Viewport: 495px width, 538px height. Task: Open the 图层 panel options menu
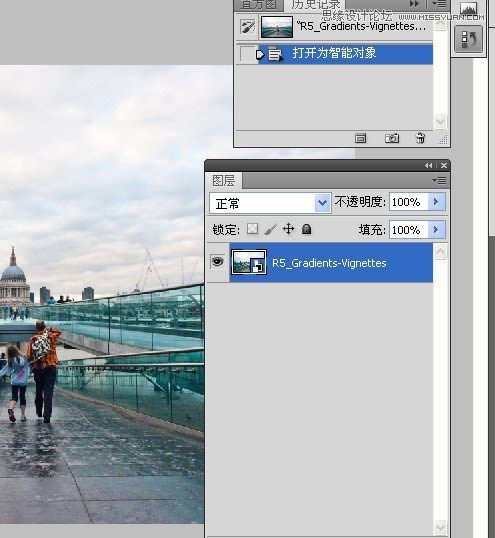[439, 180]
